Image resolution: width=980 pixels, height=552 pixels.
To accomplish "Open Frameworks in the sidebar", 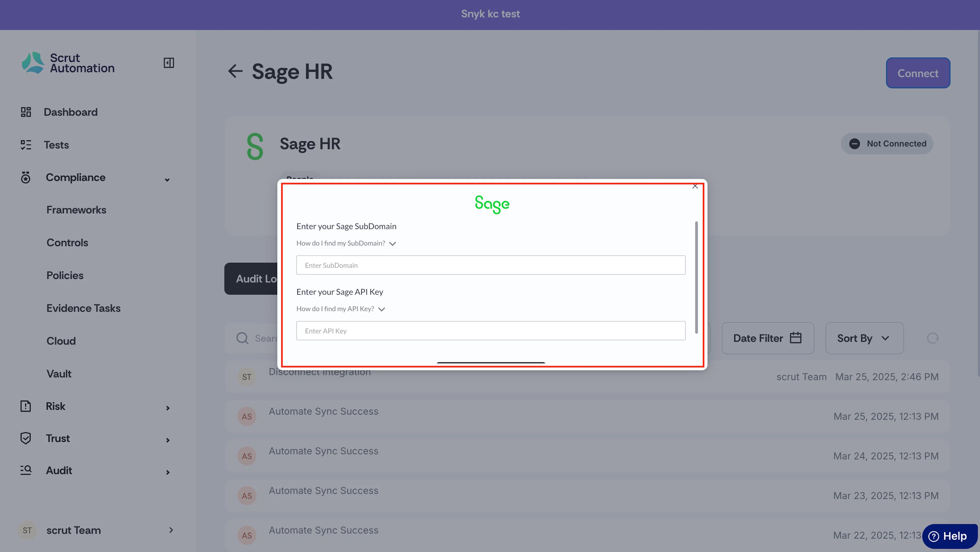I will (x=76, y=210).
